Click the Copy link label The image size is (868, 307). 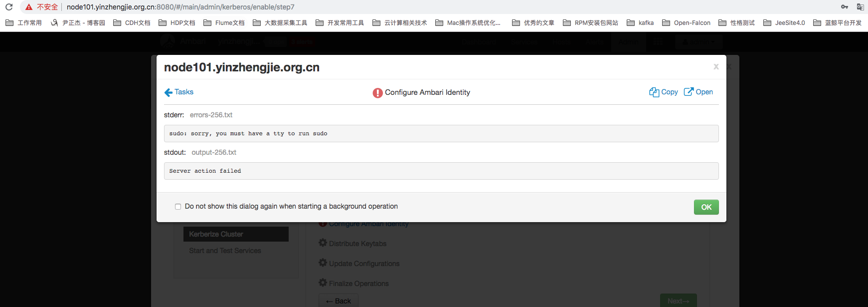point(670,92)
